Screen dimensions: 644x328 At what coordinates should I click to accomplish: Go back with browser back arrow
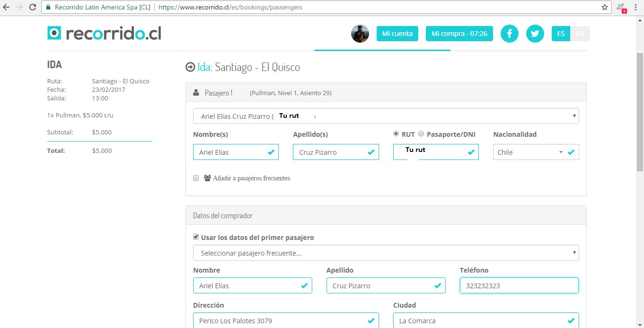pos(6,8)
